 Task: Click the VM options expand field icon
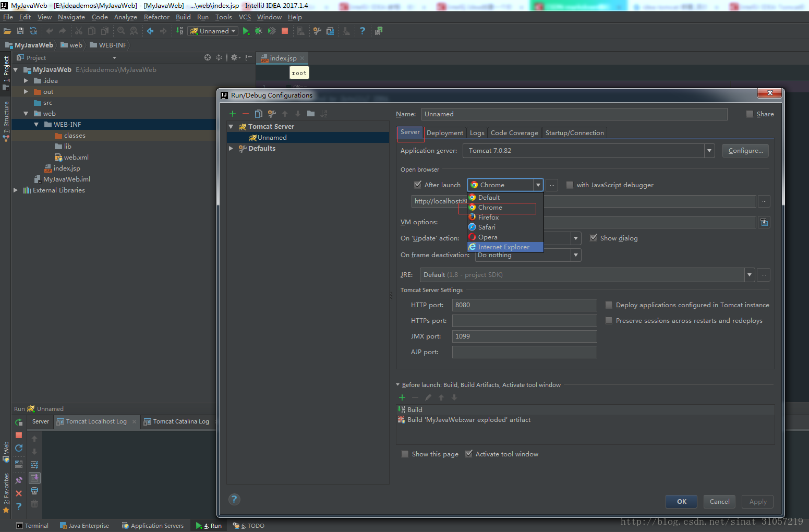pos(764,222)
